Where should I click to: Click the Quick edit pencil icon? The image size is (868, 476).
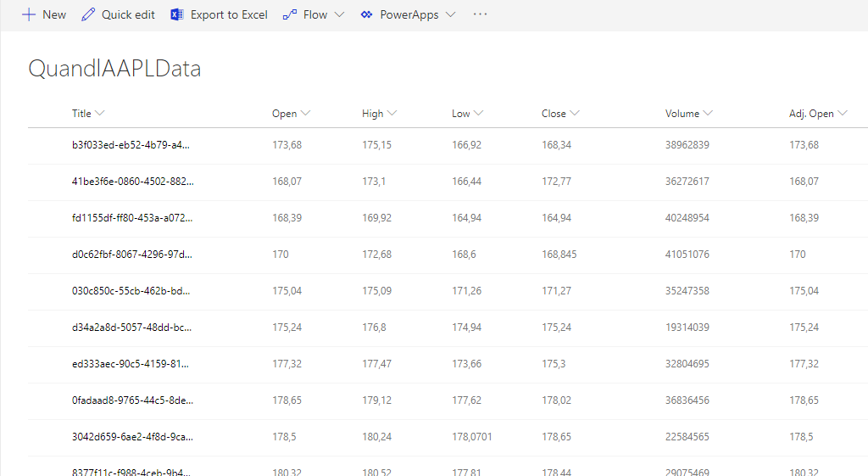88,14
